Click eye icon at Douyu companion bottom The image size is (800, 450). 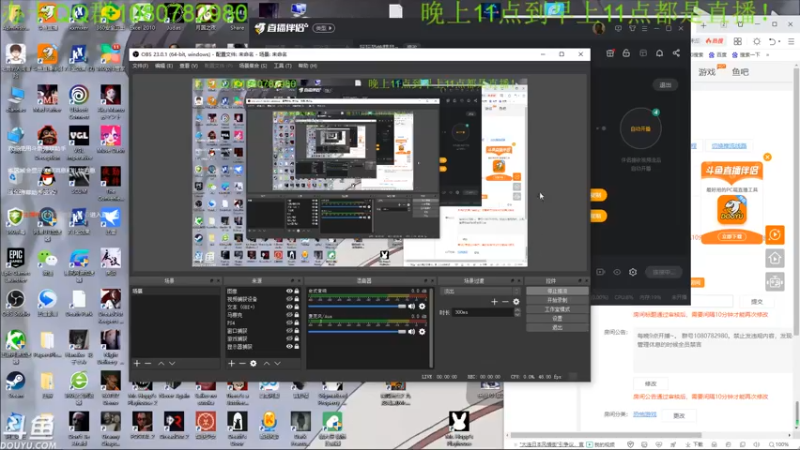point(617,272)
